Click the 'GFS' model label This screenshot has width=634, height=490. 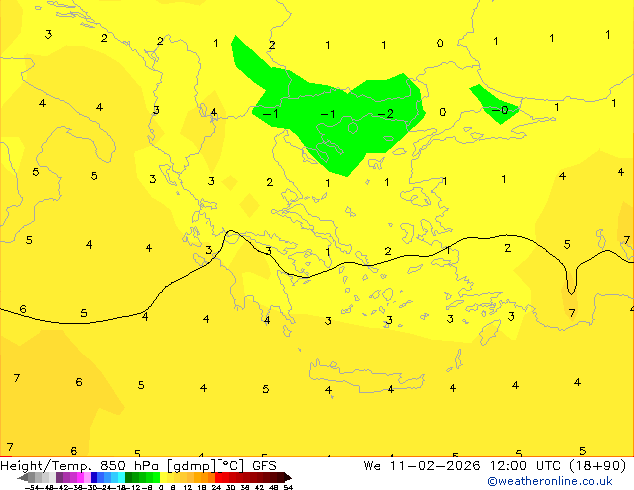pos(264,466)
